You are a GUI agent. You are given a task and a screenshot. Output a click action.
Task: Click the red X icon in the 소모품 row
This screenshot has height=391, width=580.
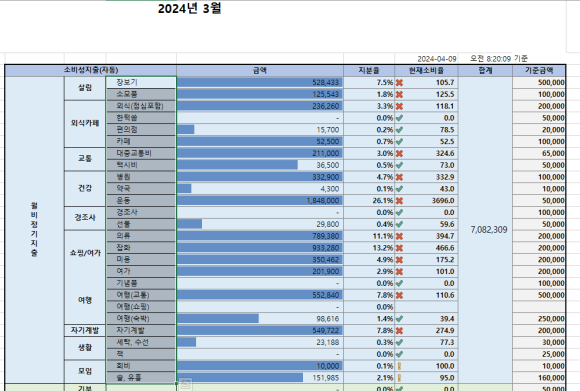(x=399, y=94)
